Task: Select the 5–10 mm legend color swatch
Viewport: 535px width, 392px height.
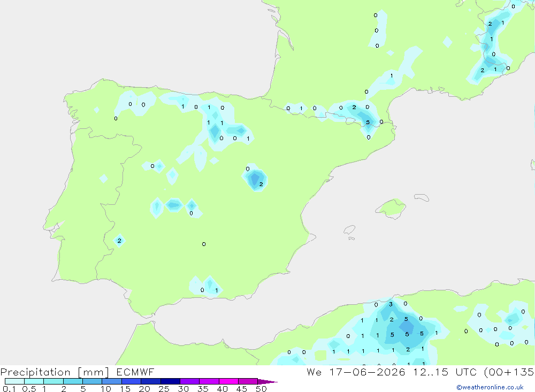Action: (92, 381)
